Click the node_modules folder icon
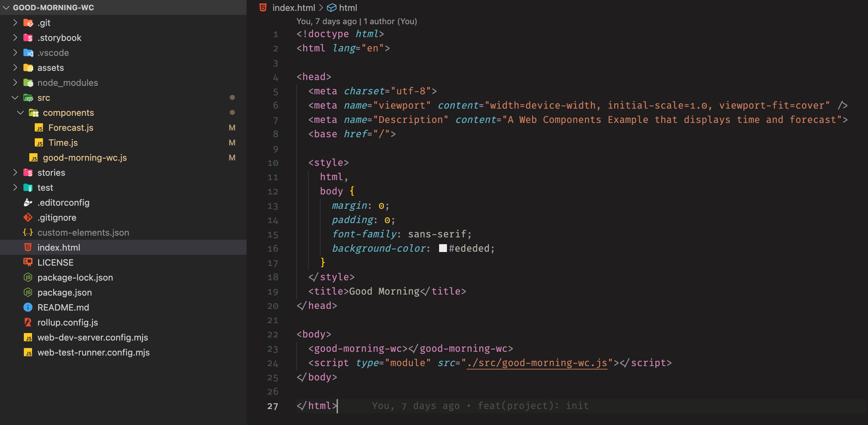Viewport: 868px width, 425px height. click(28, 83)
